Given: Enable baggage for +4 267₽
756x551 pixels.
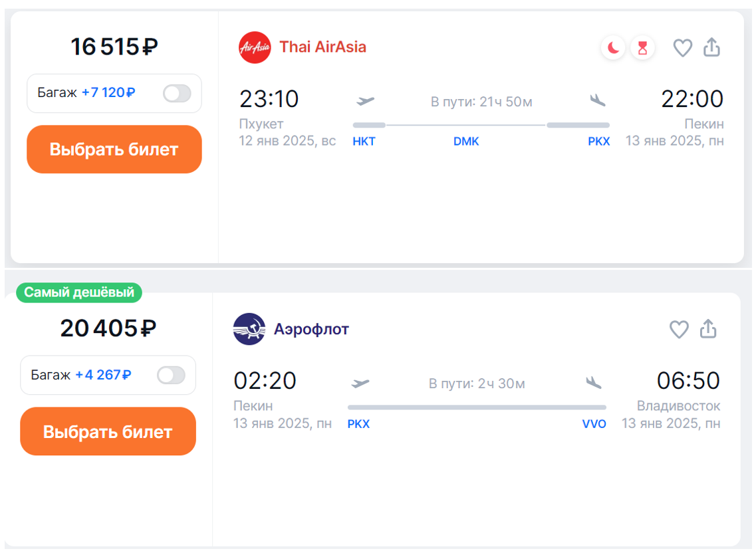Looking at the screenshot, I should pos(171,376).
